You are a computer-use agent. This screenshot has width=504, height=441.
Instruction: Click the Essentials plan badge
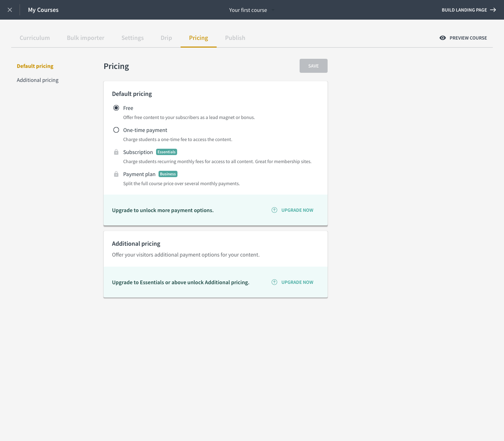pos(167,152)
